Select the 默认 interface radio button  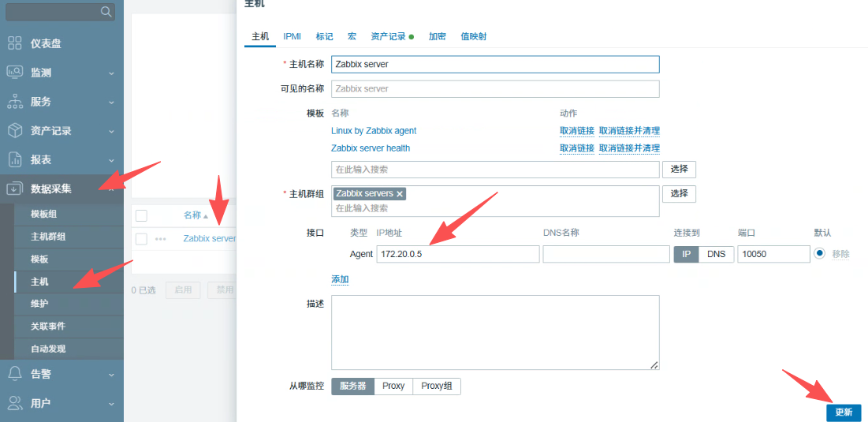click(x=820, y=254)
